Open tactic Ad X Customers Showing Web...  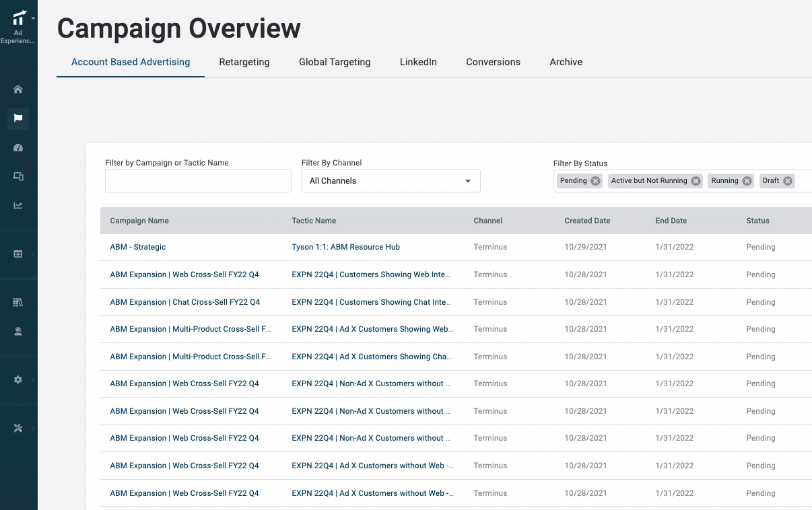[x=372, y=329]
